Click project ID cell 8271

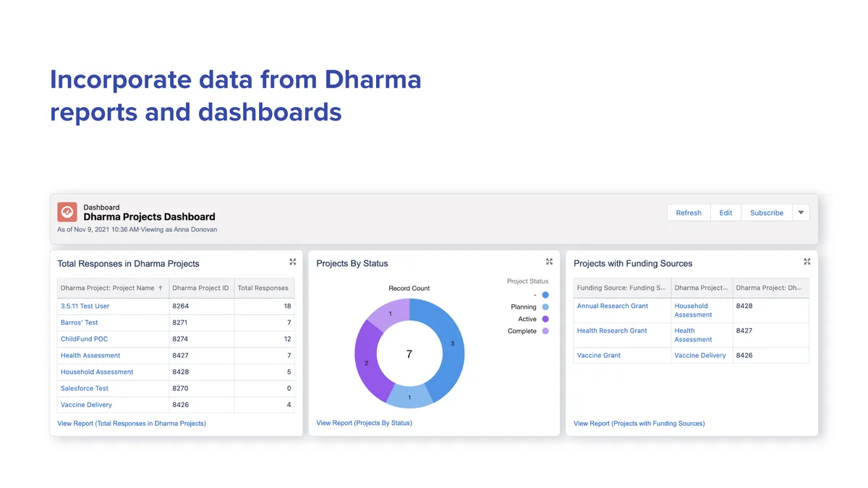(x=201, y=322)
